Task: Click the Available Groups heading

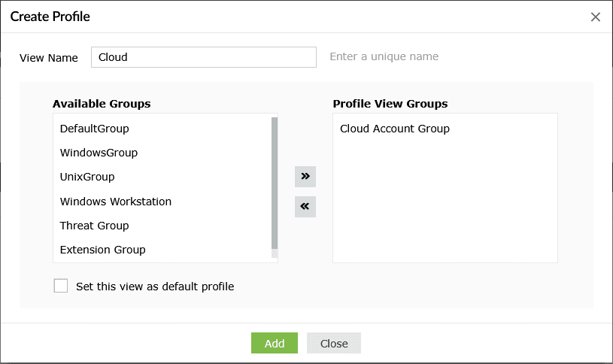Action: point(102,104)
